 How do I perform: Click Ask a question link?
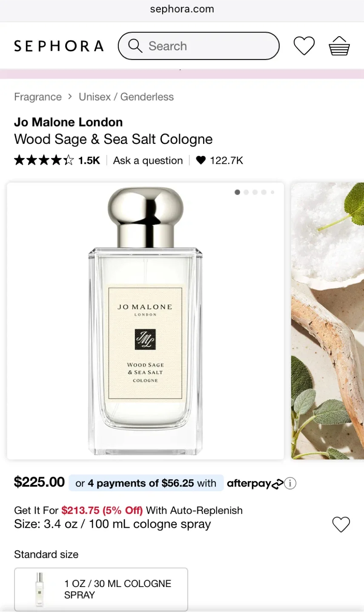pos(148,160)
